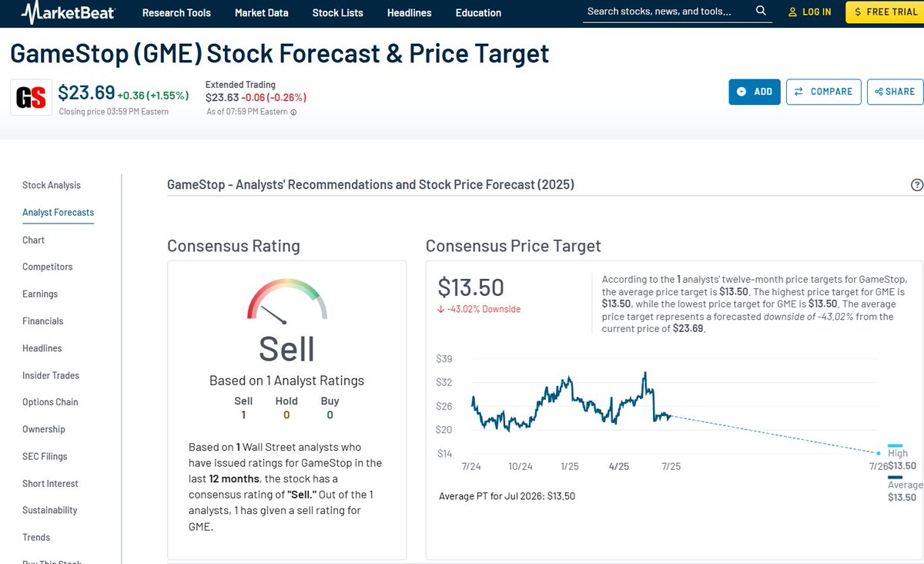Screen dimensions: 924x564
Task: Open Earnings in sidebar
Action: 40,294
